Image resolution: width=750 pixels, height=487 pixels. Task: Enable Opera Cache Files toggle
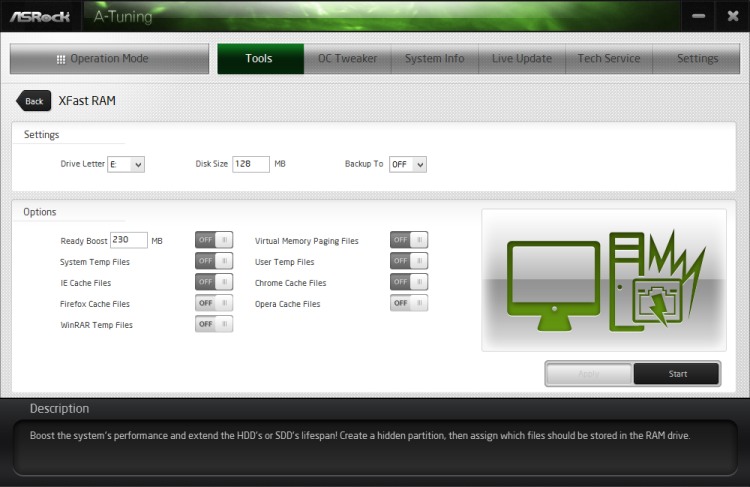coord(408,303)
